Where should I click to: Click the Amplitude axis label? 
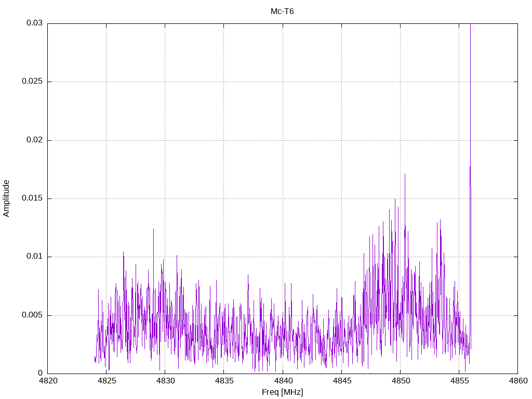coord(6,198)
